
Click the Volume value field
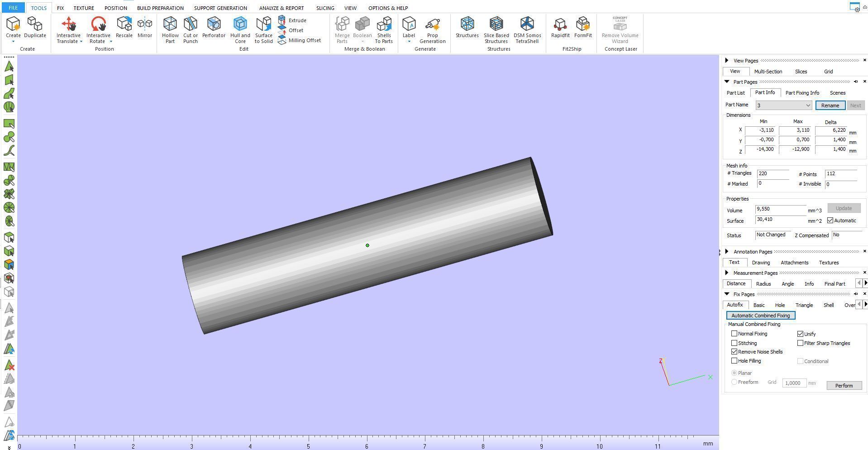pyautogui.click(x=780, y=209)
